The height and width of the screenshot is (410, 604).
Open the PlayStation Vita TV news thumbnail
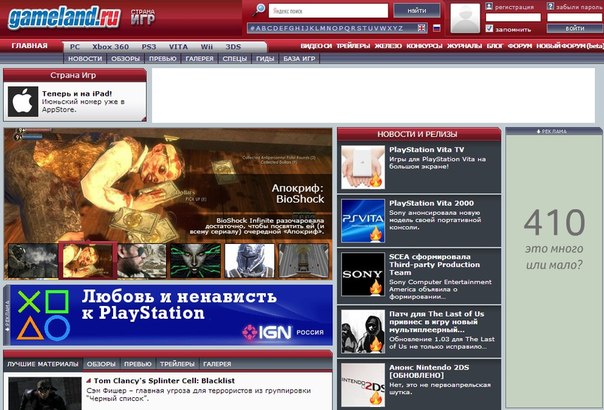[363, 167]
